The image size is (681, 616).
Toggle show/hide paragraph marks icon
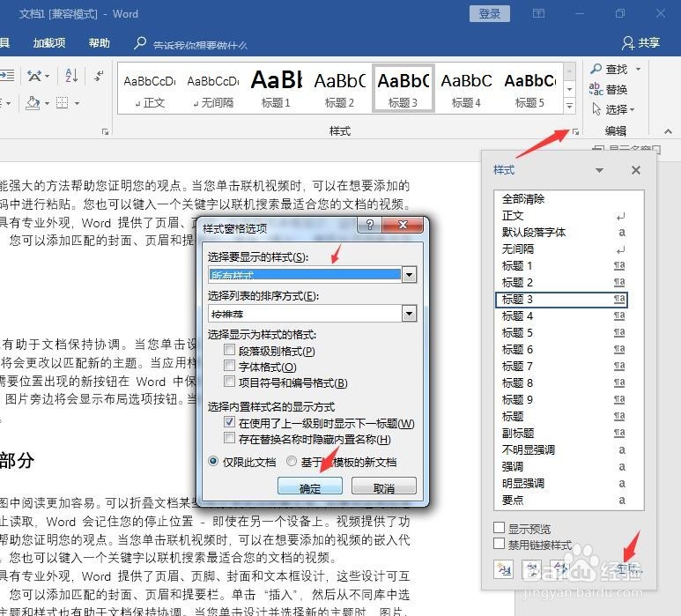pyautogui.click(x=99, y=76)
